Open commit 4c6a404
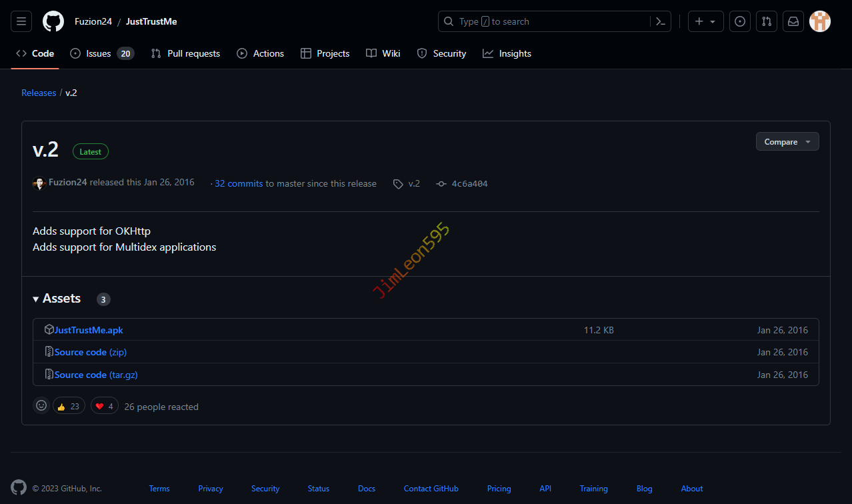852x504 pixels. (x=469, y=183)
